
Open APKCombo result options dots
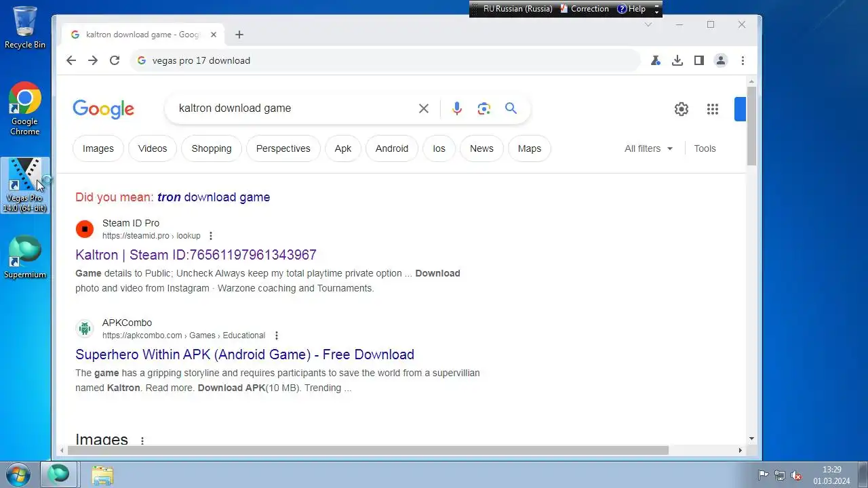pos(276,335)
